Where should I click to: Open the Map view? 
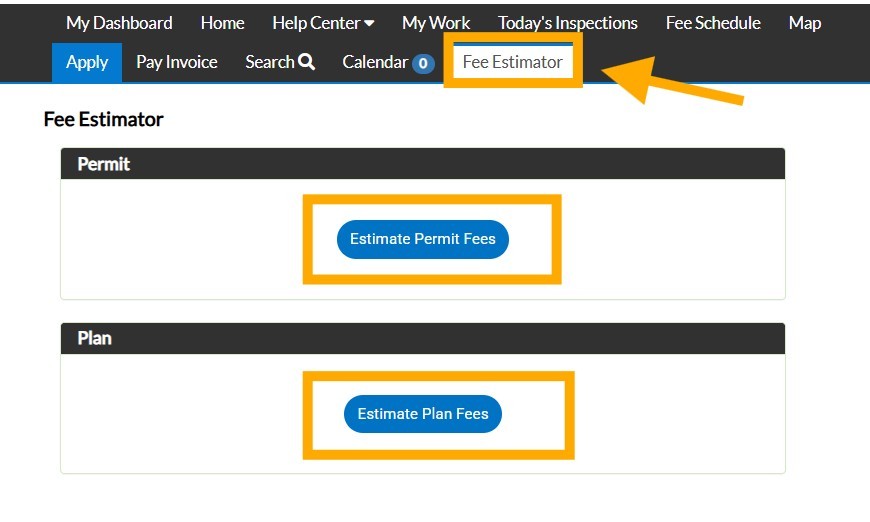[x=804, y=23]
